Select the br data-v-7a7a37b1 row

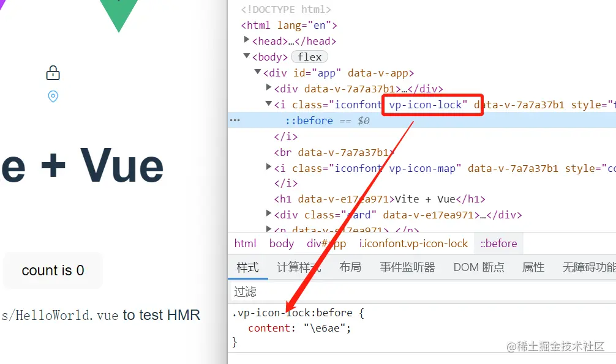coord(334,152)
